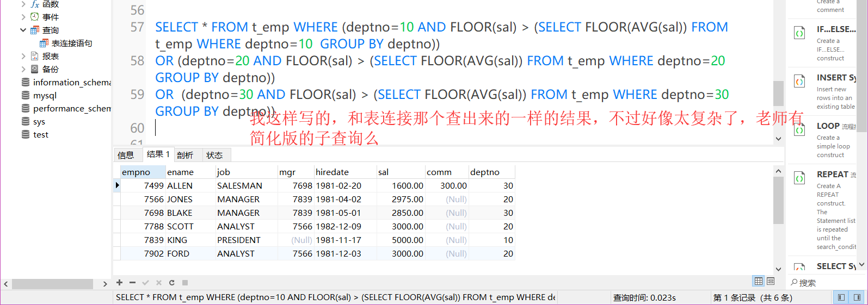Refresh the result set

coord(172,283)
